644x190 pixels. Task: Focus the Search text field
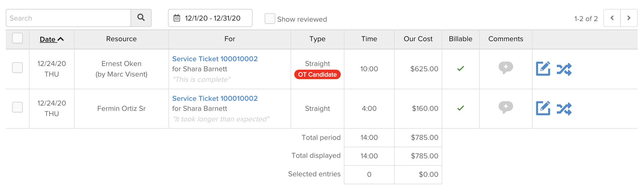pyautogui.click(x=68, y=18)
